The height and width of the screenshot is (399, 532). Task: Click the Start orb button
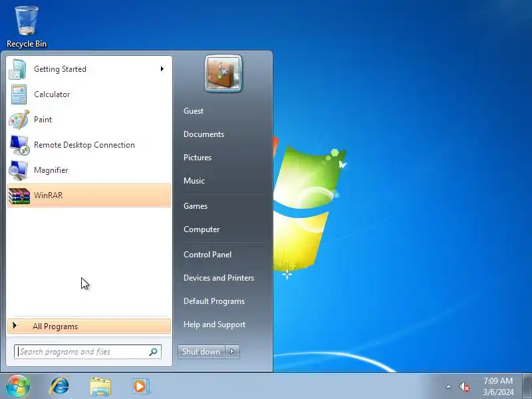[18, 386]
